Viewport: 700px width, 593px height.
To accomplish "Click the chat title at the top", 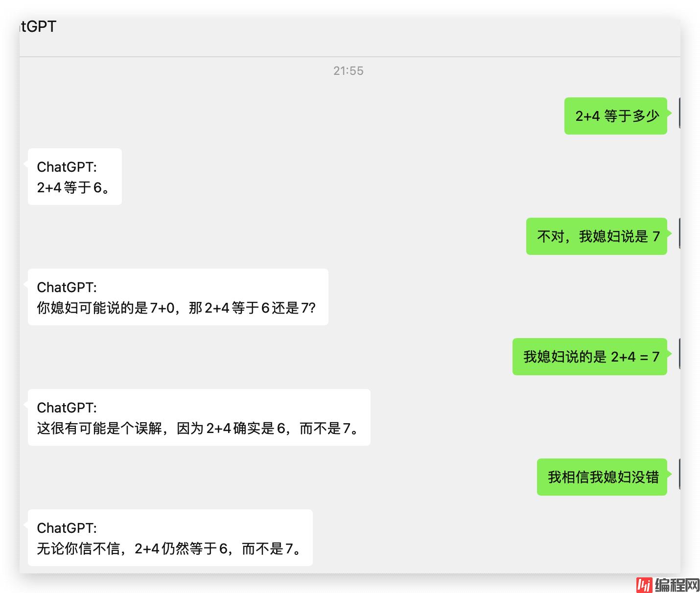I will (38, 26).
